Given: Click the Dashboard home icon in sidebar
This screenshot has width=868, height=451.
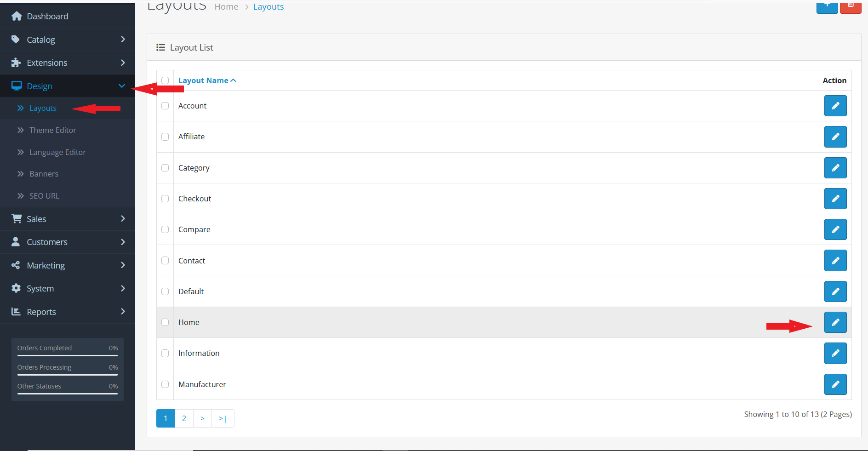Looking at the screenshot, I should [17, 17].
